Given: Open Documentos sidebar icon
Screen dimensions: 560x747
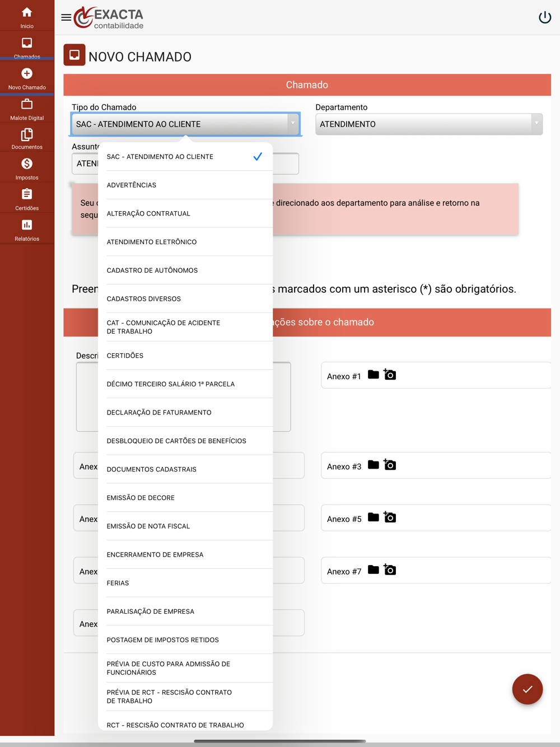Looking at the screenshot, I should [x=27, y=134].
